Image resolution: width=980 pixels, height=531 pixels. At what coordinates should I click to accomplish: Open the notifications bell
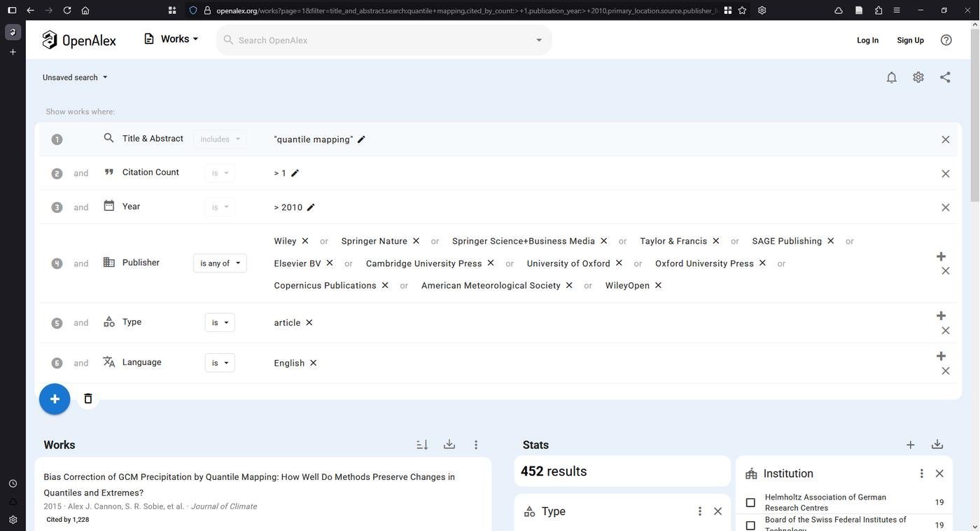click(x=891, y=77)
